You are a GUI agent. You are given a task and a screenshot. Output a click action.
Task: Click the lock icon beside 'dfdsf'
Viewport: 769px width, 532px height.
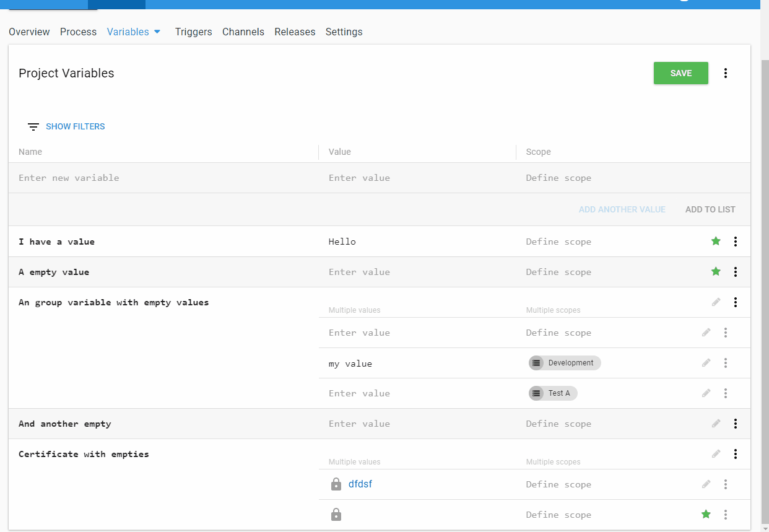pyautogui.click(x=336, y=484)
